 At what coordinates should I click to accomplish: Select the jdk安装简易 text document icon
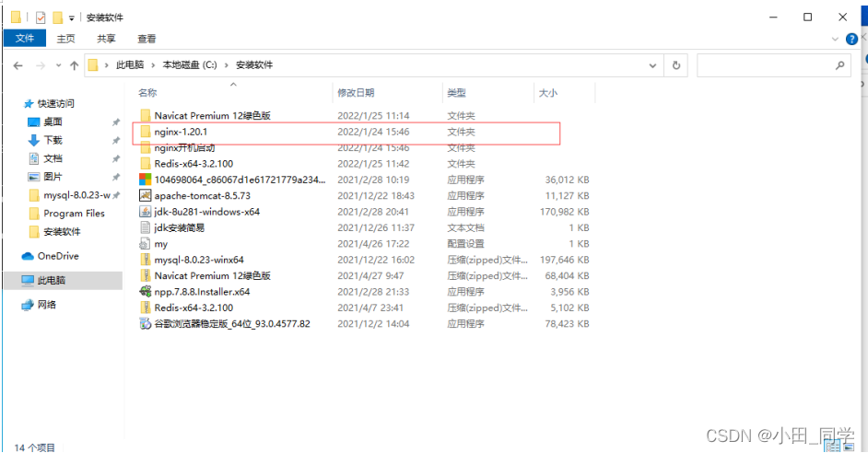click(x=145, y=227)
